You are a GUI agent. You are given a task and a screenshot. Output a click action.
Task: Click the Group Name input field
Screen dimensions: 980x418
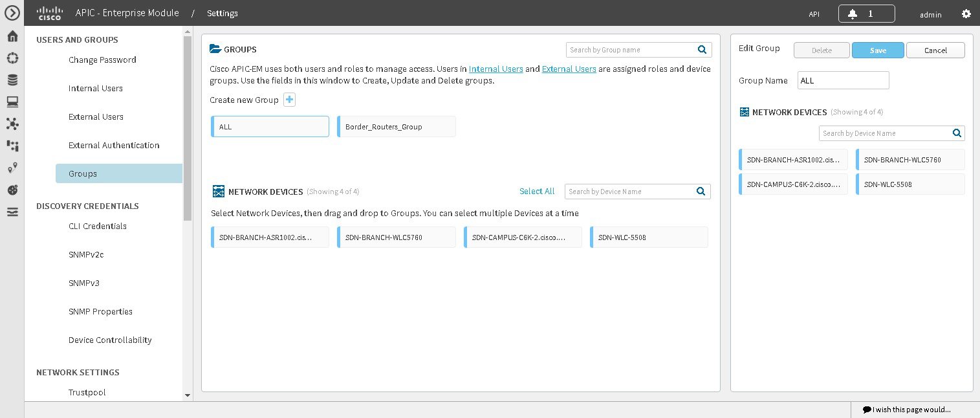click(844, 80)
